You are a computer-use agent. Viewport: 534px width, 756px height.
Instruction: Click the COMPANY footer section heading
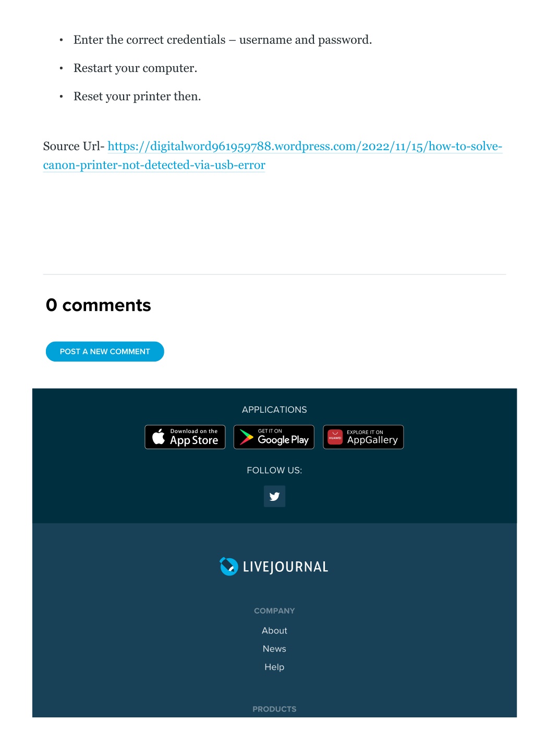pyautogui.click(x=274, y=611)
